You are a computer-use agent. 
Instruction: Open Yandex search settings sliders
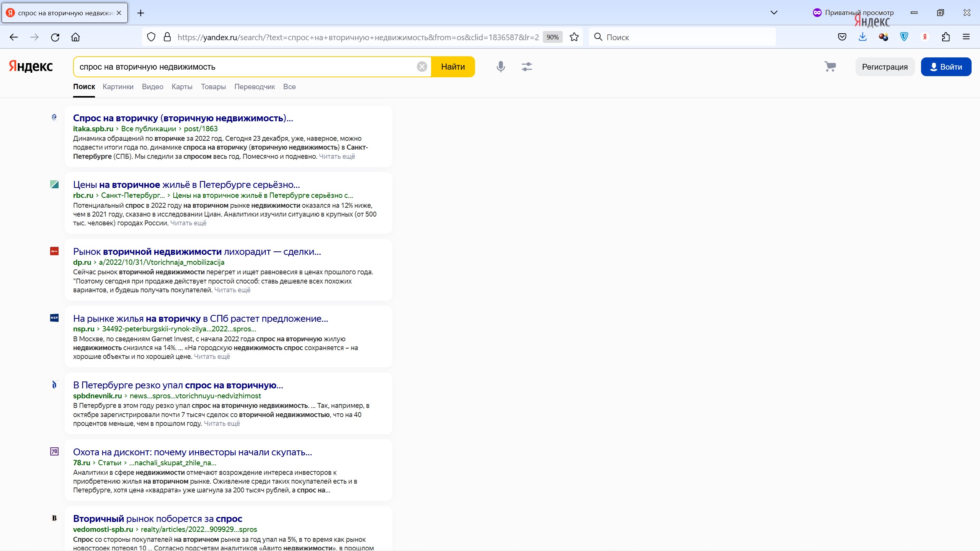pos(527,67)
